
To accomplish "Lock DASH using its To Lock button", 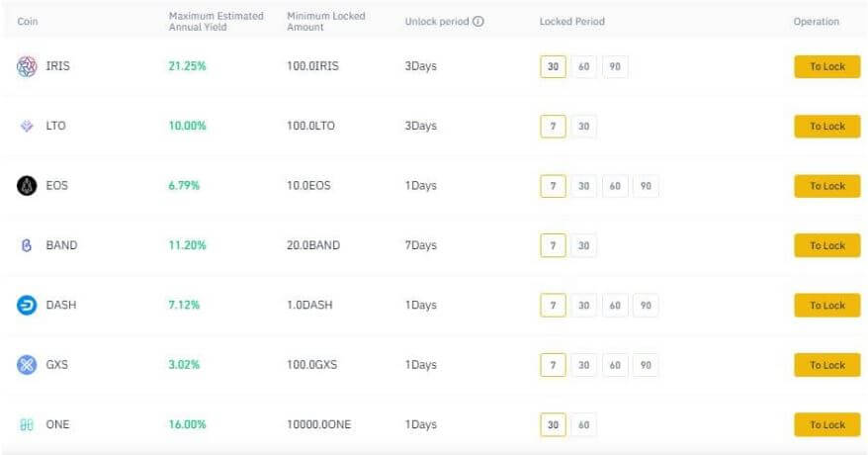I will (x=826, y=306).
